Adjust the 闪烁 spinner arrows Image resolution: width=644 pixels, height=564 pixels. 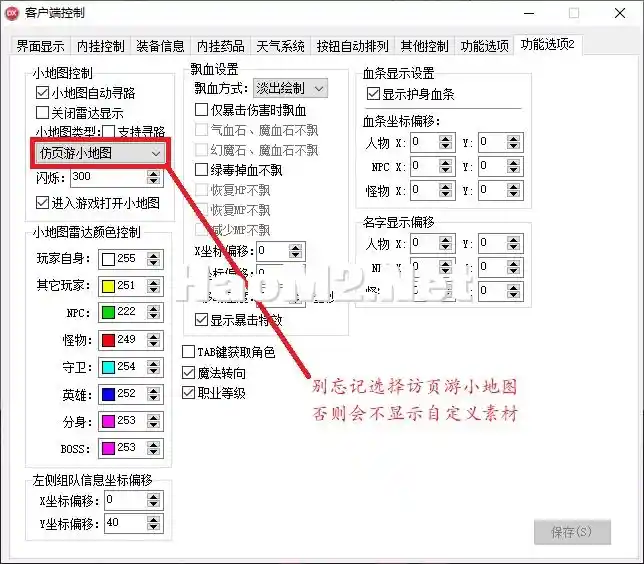[x=154, y=177]
